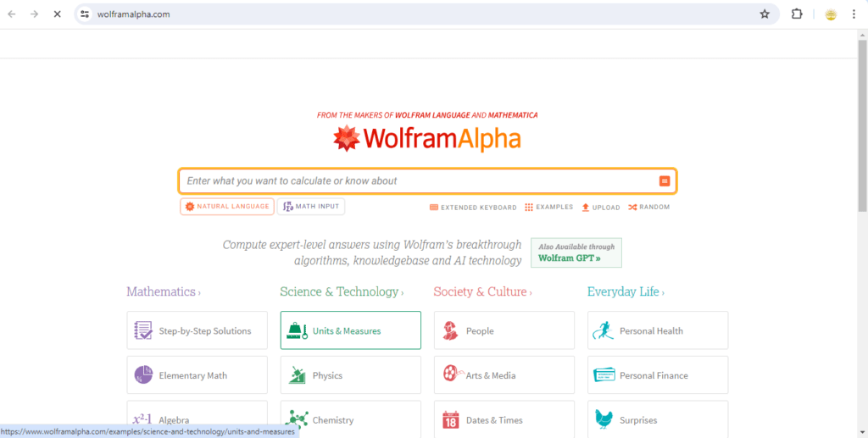This screenshot has width=868, height=438.
Task: Click the Algebra x²-1 icon
Action: point(143,419)
